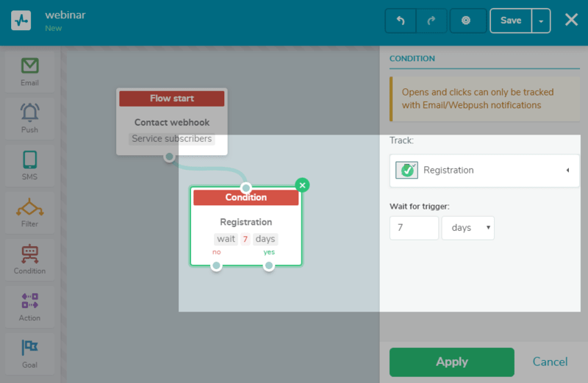
Task: Click the 'wait' tag in the Condition block
Action: click(226, 239)
